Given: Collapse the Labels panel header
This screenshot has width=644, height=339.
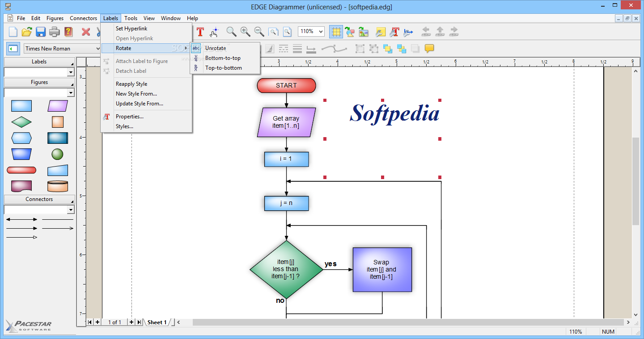Looking at the screenshot, I should pos(39,62).
